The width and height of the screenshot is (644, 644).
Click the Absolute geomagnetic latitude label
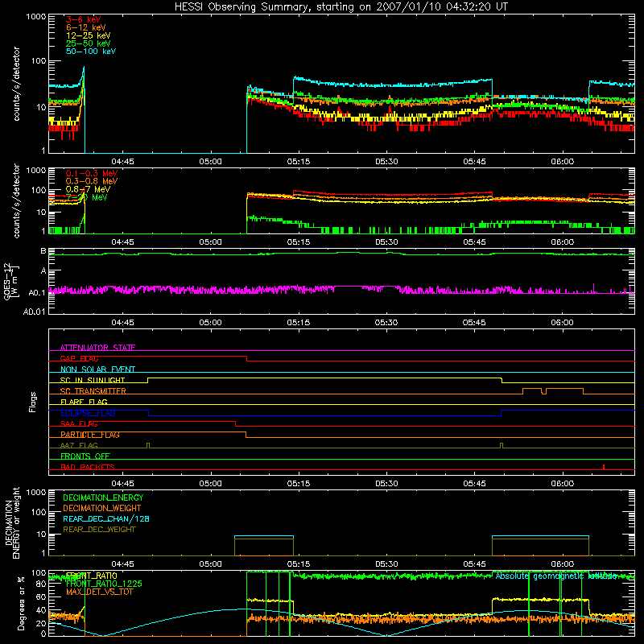(556, 576)
